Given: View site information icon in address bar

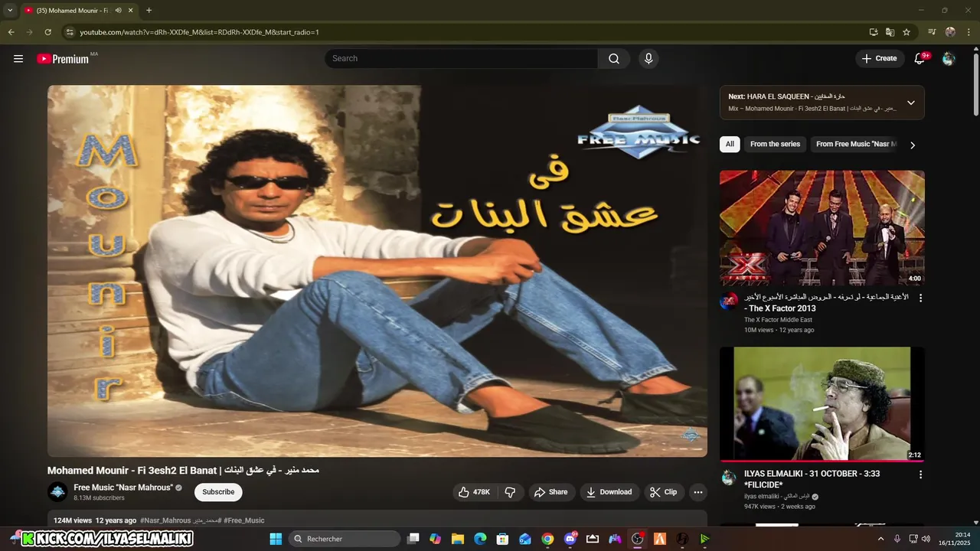Looking at the screenshot, I should click(69, 32).
